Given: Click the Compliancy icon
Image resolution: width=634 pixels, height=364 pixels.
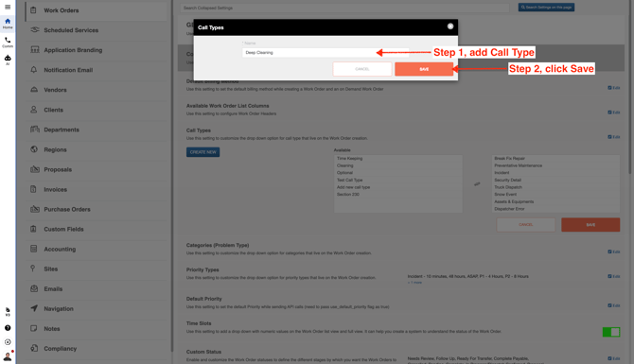Looking at the screenshot, I should pos(34,348).
